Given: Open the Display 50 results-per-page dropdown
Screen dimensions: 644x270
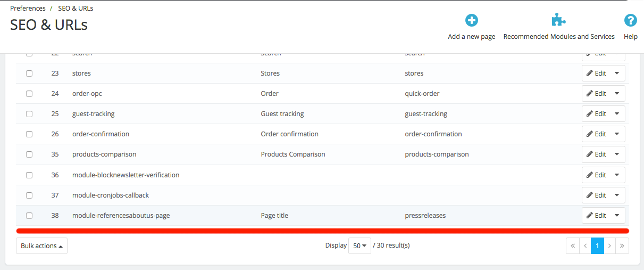Looking at the screenshot, I should (x=359, y=246).
